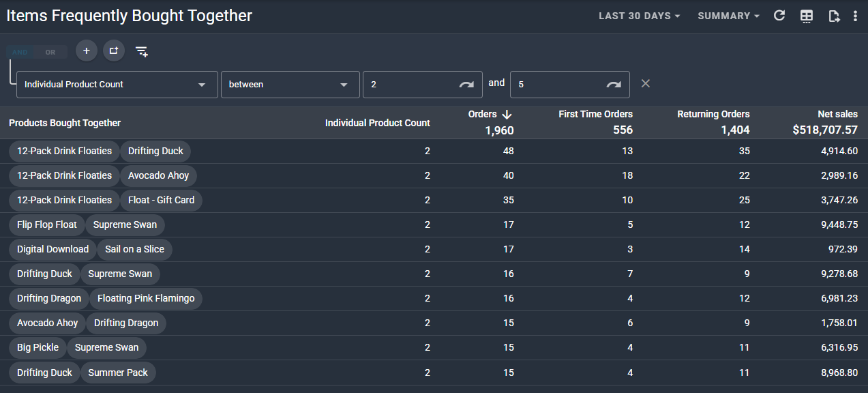Open the three-dot more options menu
The width and height of the screenshot is (868, 393).
tap(855, 16)
